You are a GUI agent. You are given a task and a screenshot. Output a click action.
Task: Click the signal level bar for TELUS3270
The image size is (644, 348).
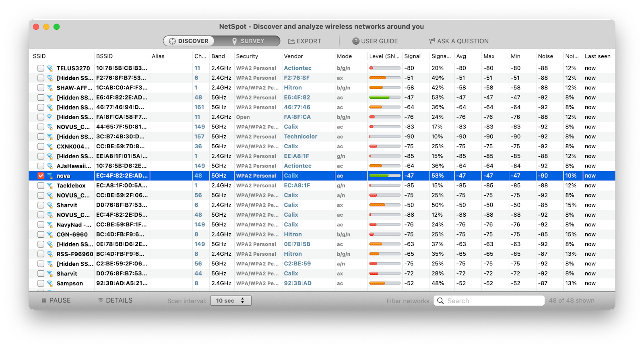pyautogui.click(x=385, y=68)
